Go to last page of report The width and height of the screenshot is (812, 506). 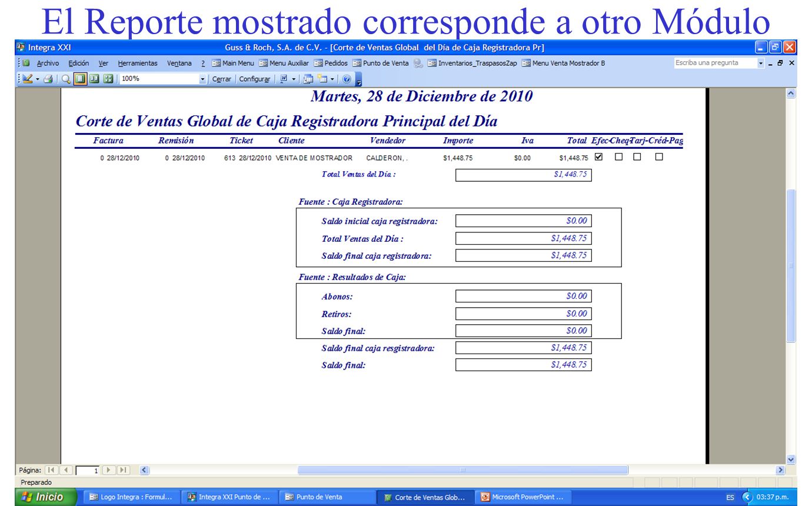tap(123, 470)
